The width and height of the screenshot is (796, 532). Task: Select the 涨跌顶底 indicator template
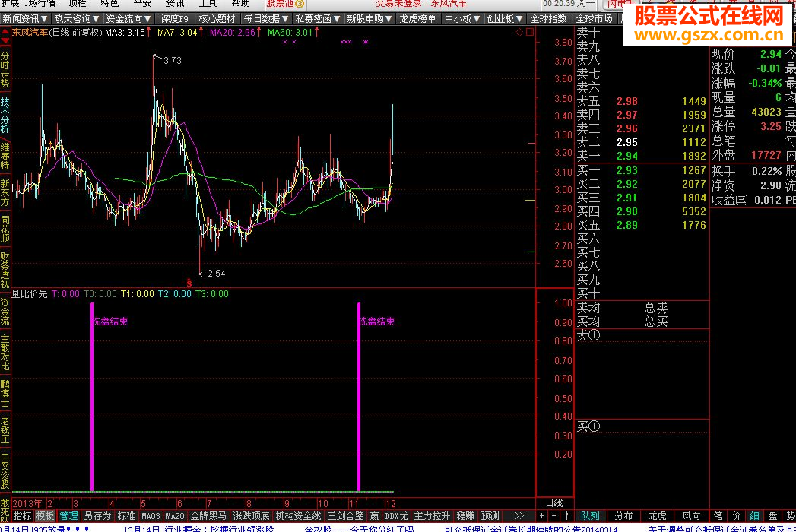251,516
